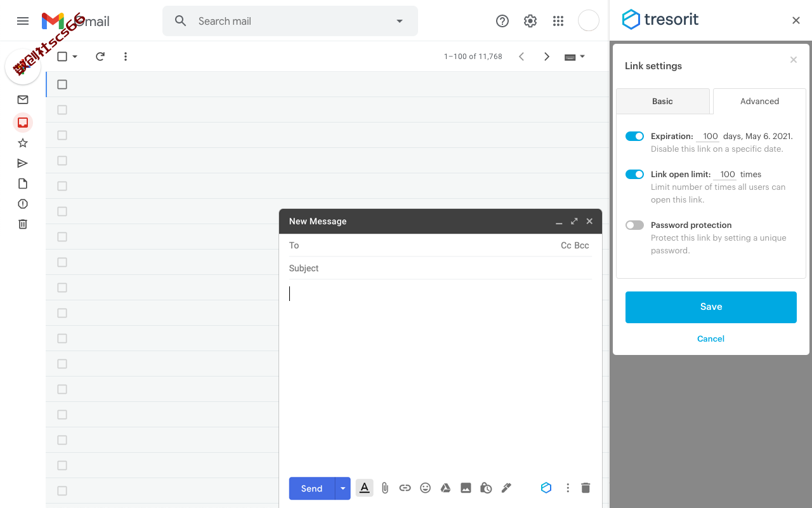Click the Subject field

coord(440,268)
